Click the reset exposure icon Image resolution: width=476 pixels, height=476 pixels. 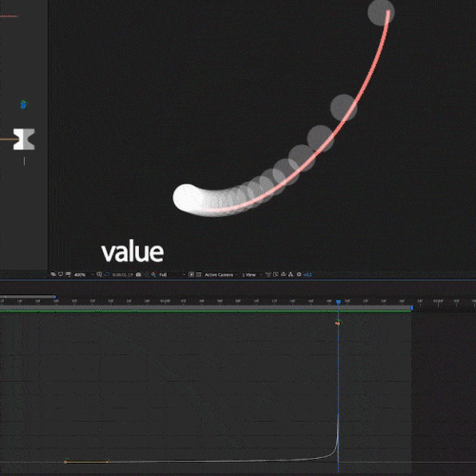pos(299,274)
